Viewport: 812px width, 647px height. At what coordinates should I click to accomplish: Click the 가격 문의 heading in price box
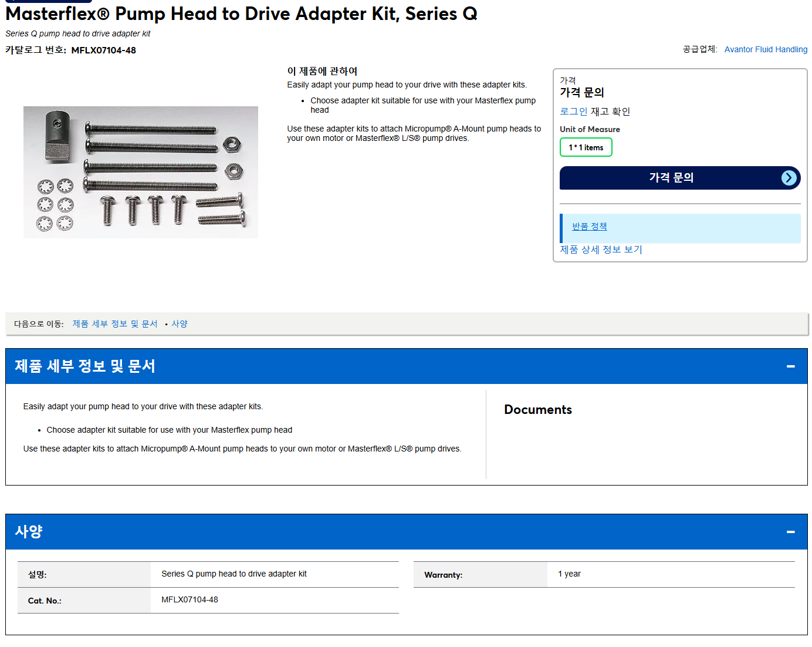pyautogui.click(x=582, y=92)
